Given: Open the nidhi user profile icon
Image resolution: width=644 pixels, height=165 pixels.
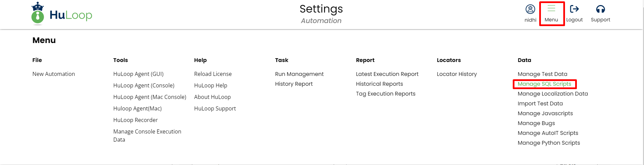Looking at the screenshot, I should pos(530,9).
